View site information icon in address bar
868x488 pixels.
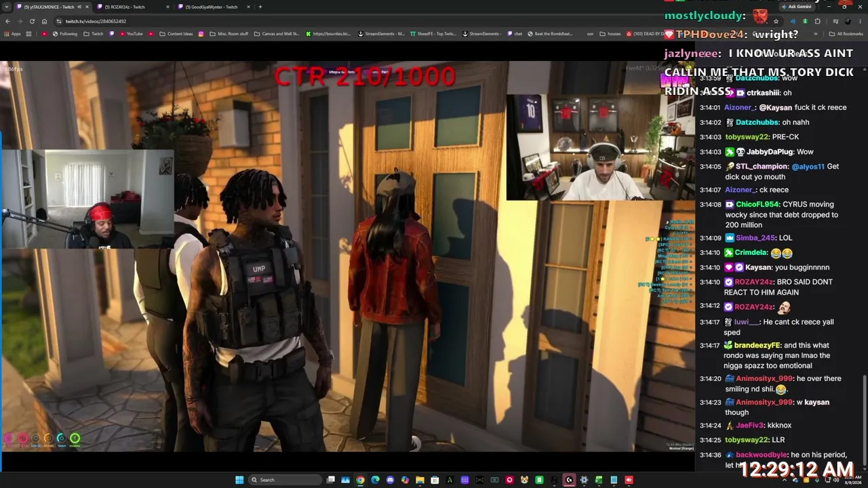click(x=58, y=21)
